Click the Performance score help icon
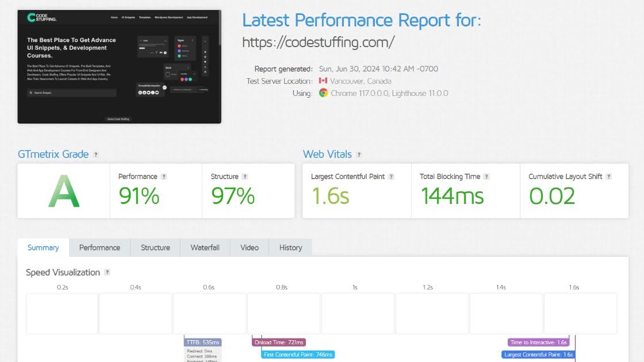This screenshot has height=362, width=644. pos(164,177)
